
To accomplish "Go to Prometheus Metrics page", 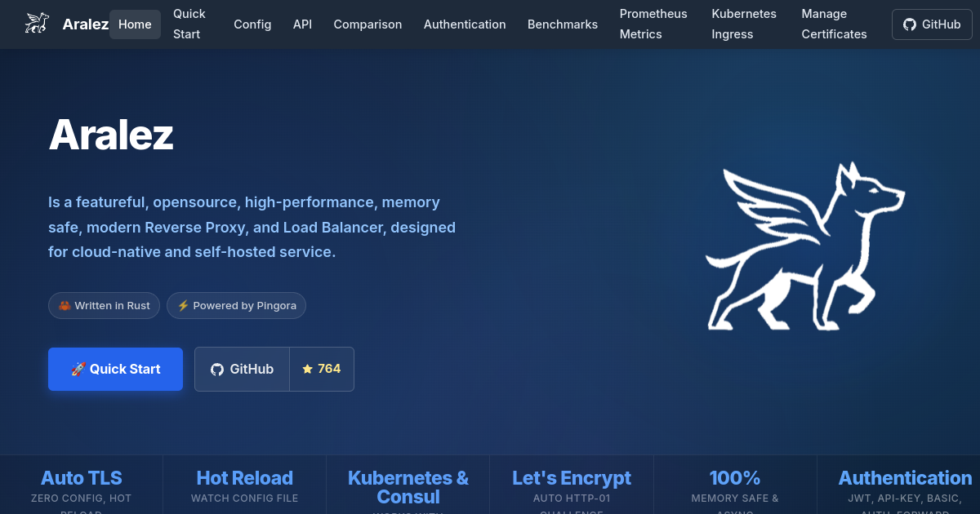I will click(x=653, y=24).
